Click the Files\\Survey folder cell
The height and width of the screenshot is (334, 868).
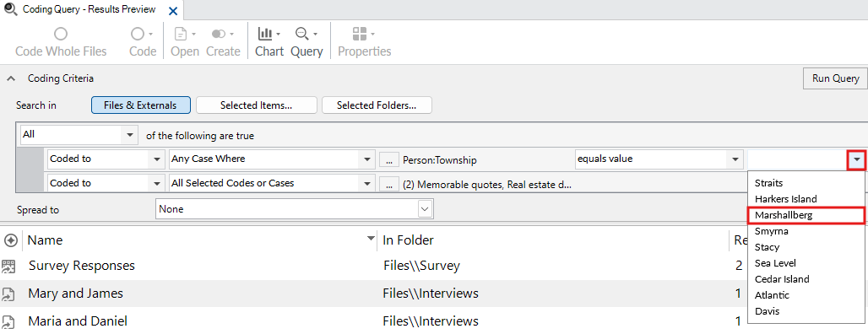(421, 266)
